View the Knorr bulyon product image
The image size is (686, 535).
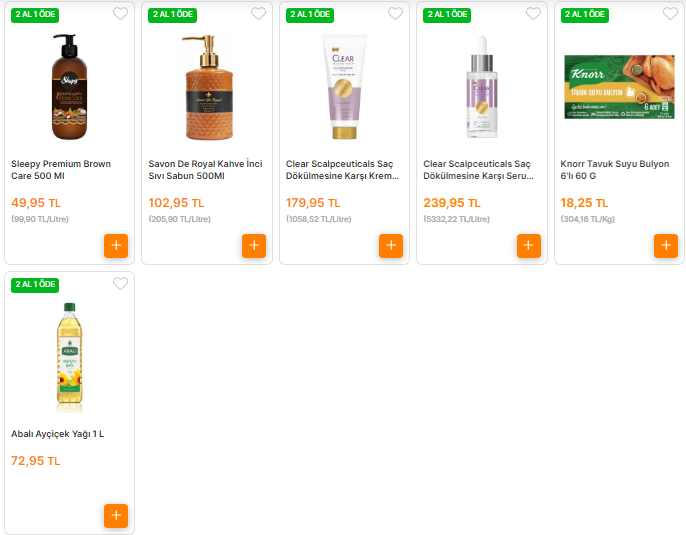[619, 87]
